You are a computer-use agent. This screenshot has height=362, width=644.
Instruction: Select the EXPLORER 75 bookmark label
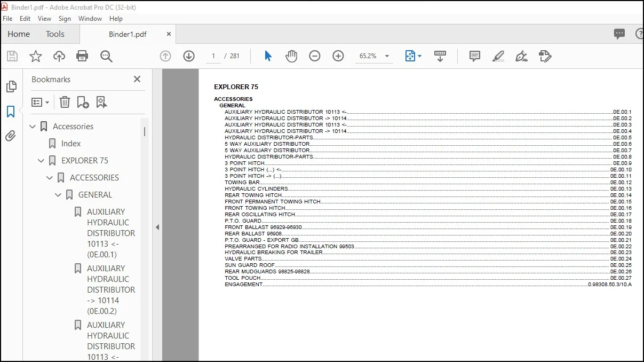coord(85,161)
